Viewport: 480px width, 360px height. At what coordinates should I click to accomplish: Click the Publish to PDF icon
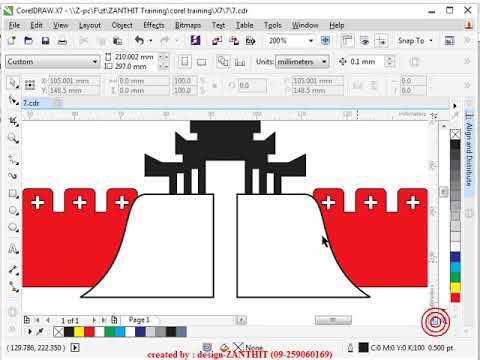click(x=251, y=41)
